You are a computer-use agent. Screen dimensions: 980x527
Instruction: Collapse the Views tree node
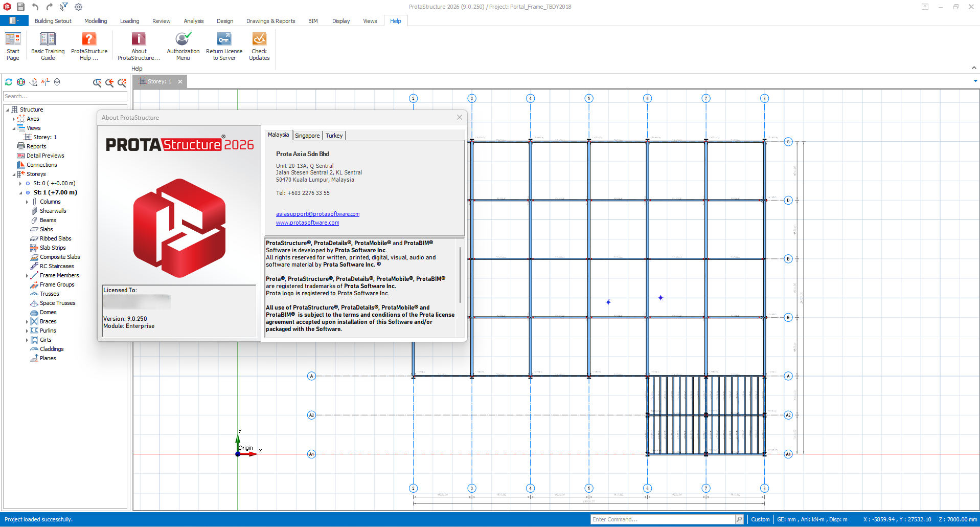click(x=14, y=128)
